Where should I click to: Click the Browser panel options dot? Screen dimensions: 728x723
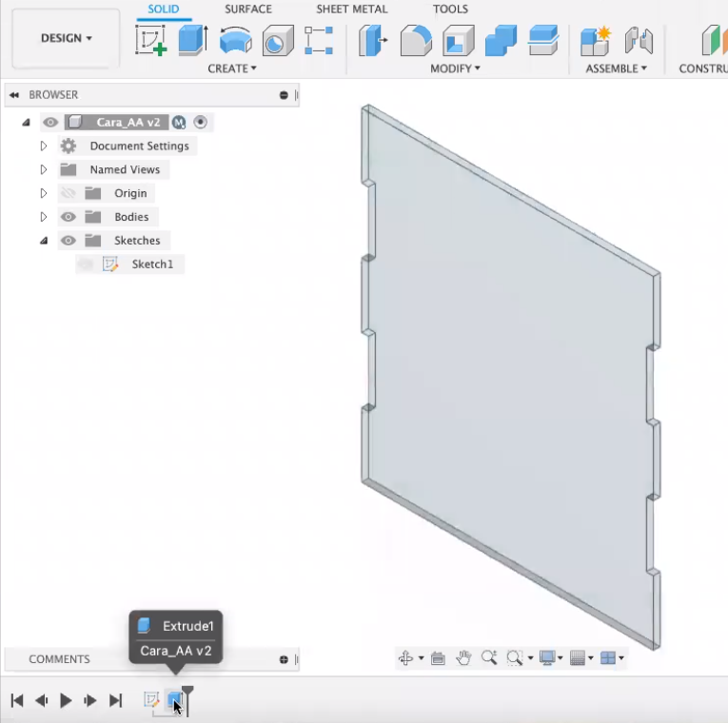tap(284, 95)
